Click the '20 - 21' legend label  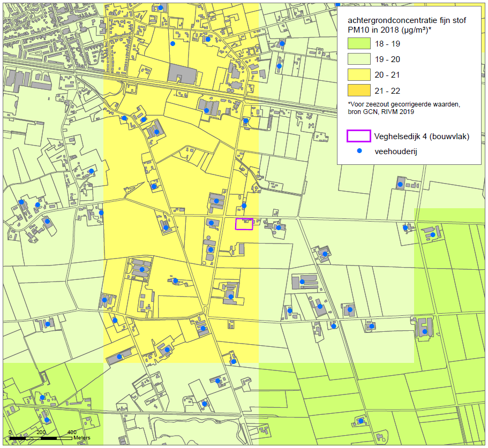(387, 75)
